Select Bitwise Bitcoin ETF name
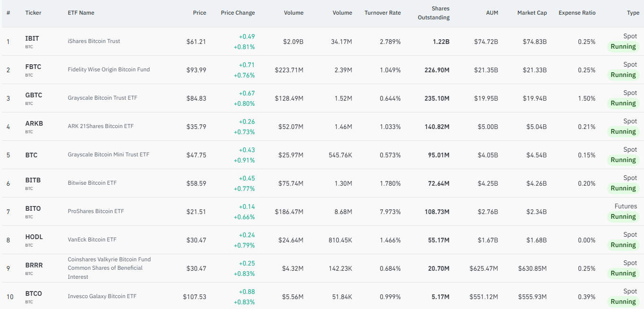The height and width of the screenshot is (309, 644). (92, 183)
